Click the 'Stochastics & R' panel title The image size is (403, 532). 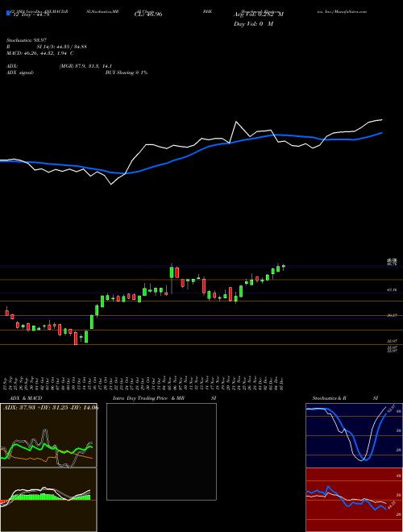pyautogui.click(x=330, y=398)
